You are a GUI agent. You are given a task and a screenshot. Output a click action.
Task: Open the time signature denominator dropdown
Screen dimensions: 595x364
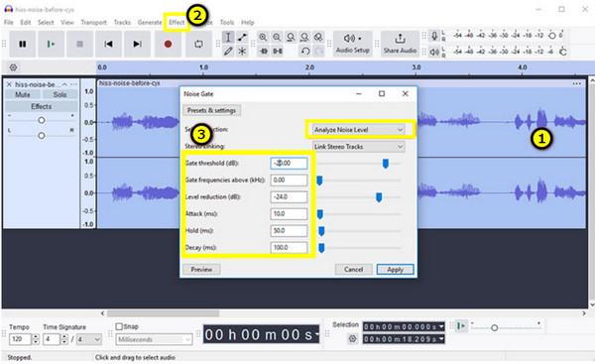tap(89, 339)
